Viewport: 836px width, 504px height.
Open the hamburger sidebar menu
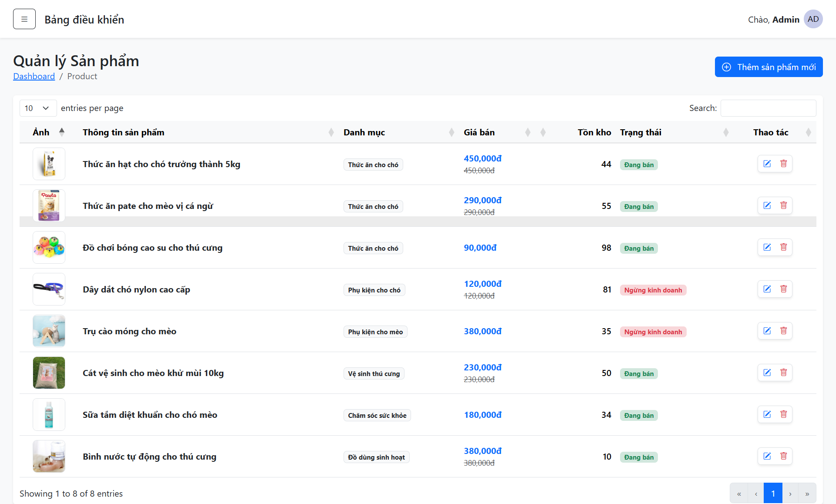tap(24, 19)
